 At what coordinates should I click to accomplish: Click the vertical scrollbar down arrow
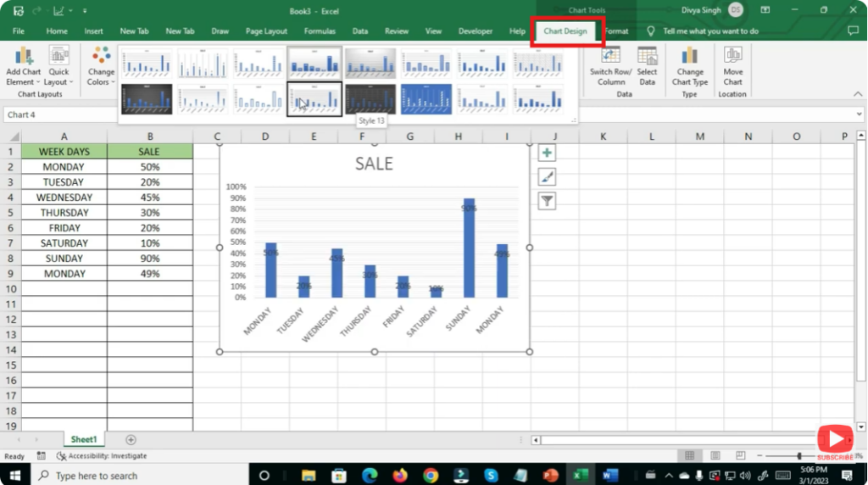[861, 426]
